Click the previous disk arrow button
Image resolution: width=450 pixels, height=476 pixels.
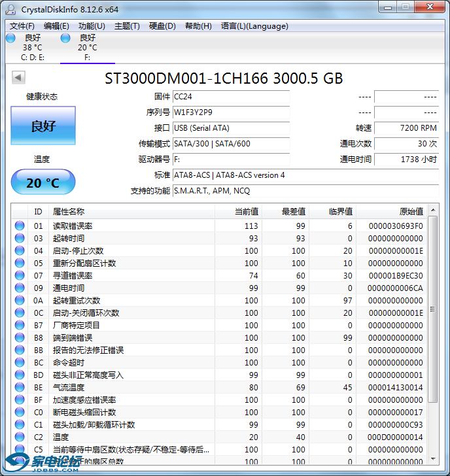[18, 77]
